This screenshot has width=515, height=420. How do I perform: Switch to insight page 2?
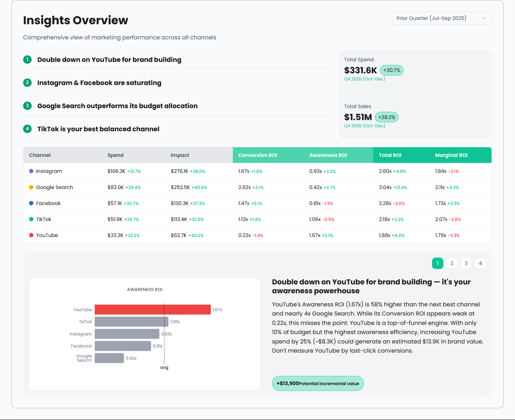coord(452,263)
